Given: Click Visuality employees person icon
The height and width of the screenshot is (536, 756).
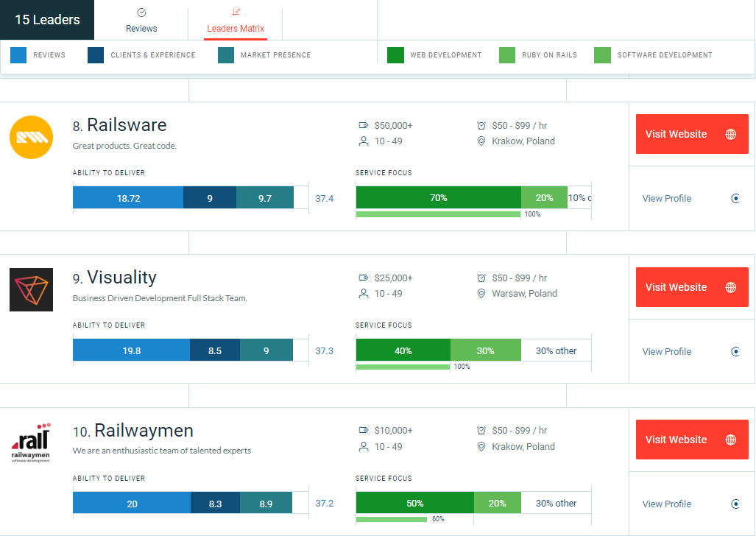Looking at the screenshot, I should tap(364, 293).
